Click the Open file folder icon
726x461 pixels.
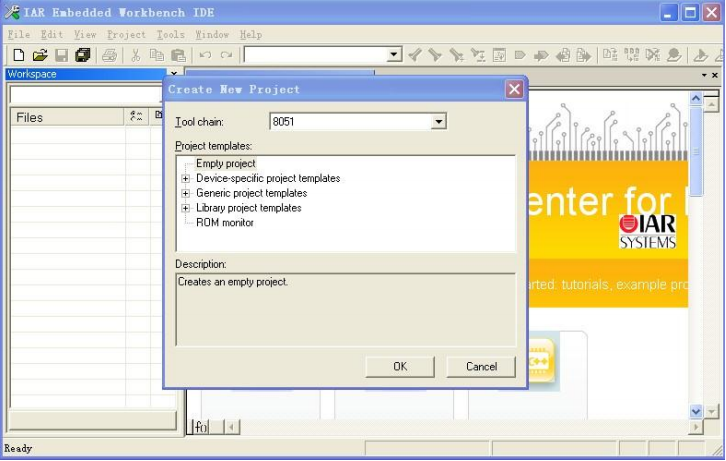[40, 55]
